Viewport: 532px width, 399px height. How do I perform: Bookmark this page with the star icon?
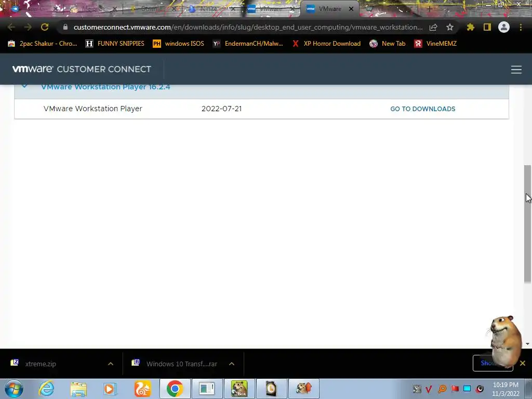click(449, 27)
